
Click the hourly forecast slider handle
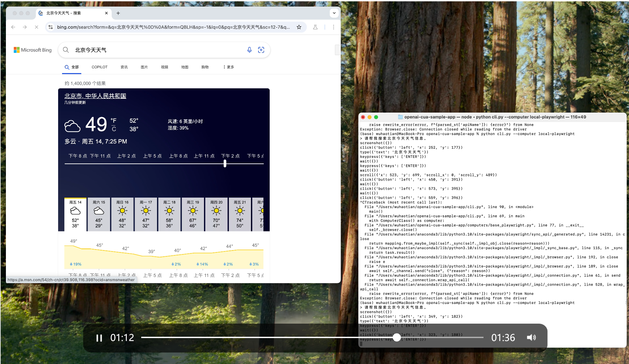pyautogui.click(x=225, y=163)
